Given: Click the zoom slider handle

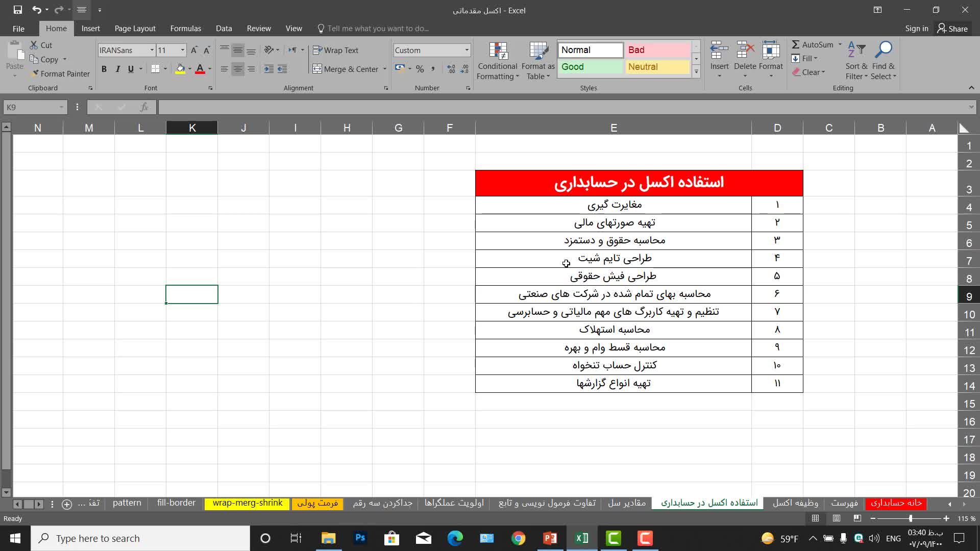Looking at the screenshot, I should tap(910, 518).
